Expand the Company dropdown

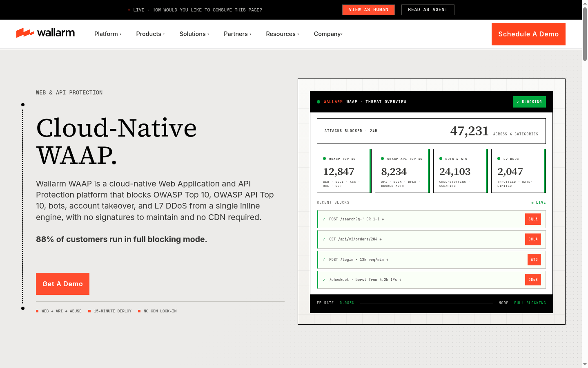(328, 34)
